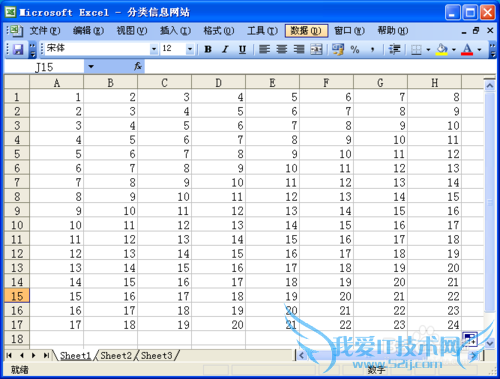Open the 帮助 menu
This screenshot has width=500, height=379.
coord(393,31)
